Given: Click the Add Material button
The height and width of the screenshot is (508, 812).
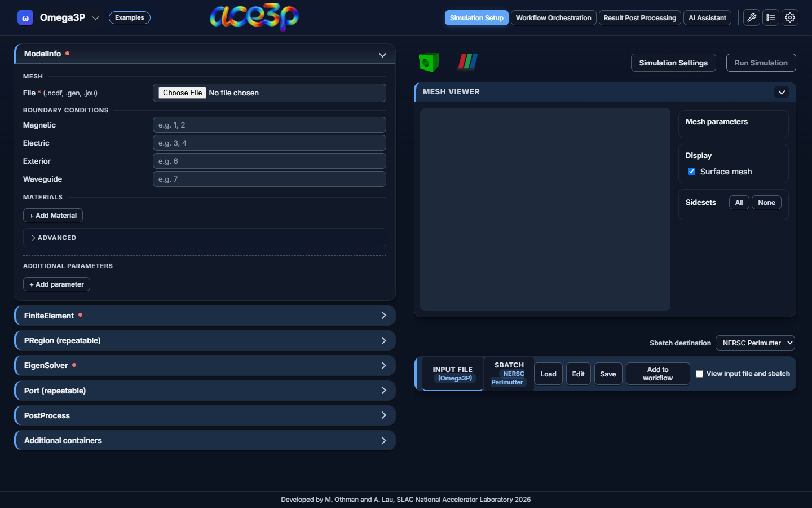Looking at the screenshot, I should 53,216.
